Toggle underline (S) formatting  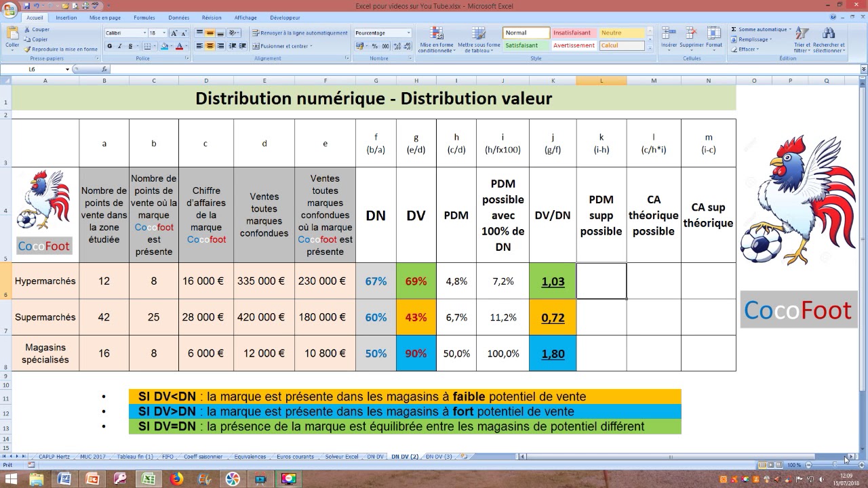coord(129,46)
